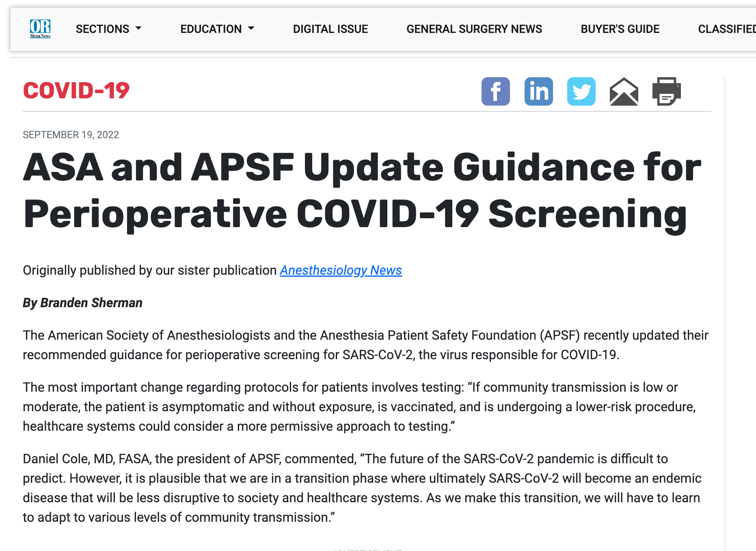This screenshot has height=551, width=756.
Task: Email this article using envelope icon
Action: click(x=624, y=91)
